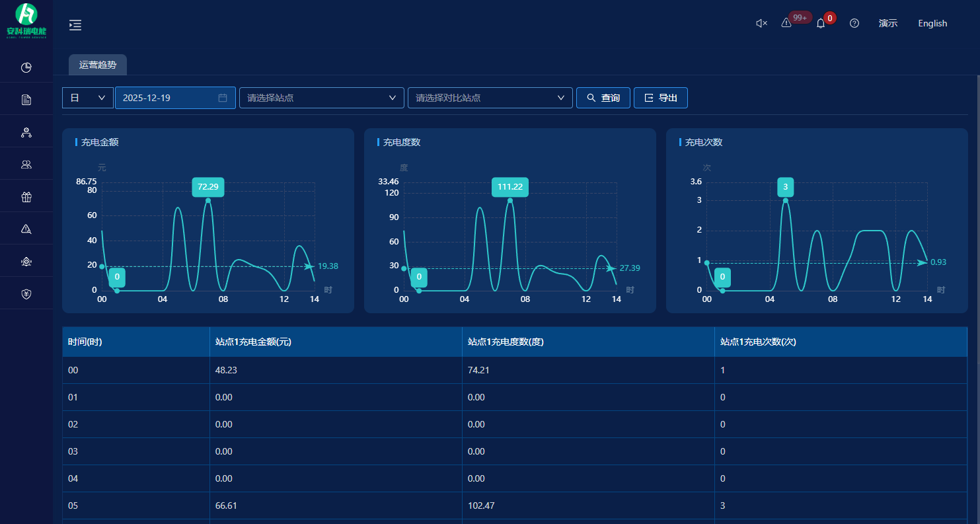Viewport: 980px width, 524px height.
Task: Open the alarm warning triangle with 99+ badge
Action: click(786, 23)
